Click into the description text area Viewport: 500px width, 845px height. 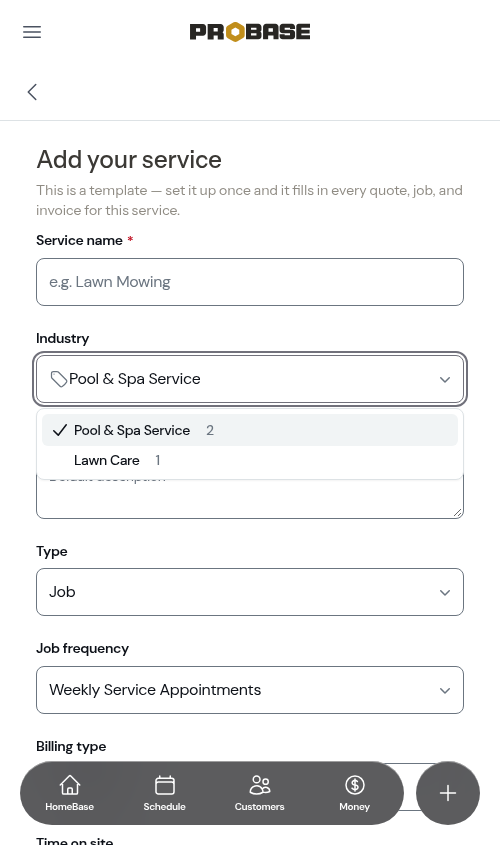[x=250, y=498]
